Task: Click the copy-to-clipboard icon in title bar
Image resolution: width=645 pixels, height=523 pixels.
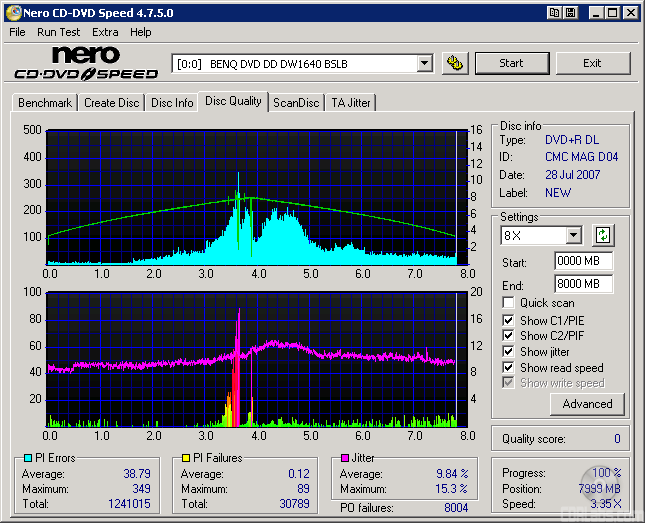Action: (x=554, y=13)
